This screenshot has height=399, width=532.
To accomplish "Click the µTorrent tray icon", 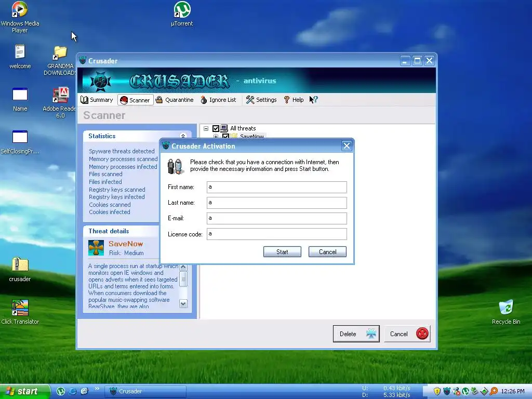I will pos(465,391).
